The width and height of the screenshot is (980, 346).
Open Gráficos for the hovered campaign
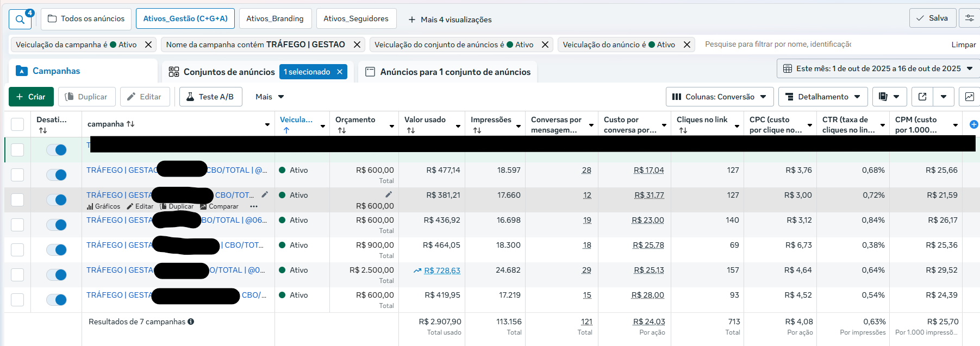(103, 206)
